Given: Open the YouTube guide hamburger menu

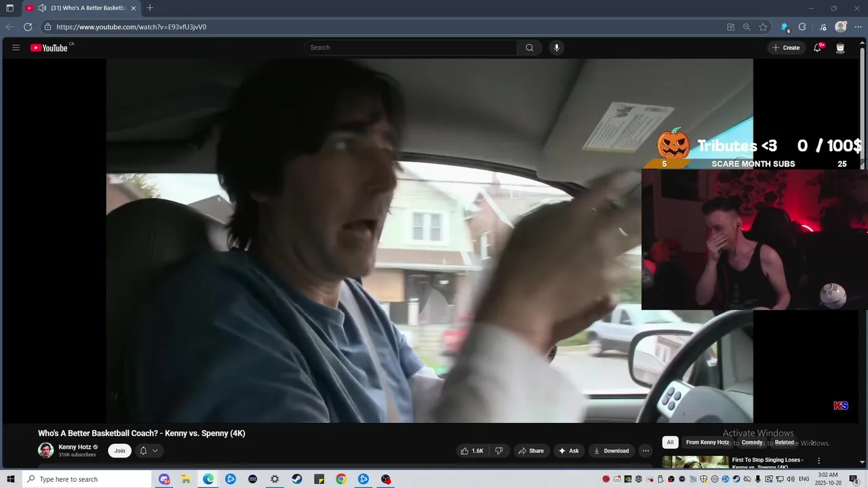Looking at the screenshot, I should 16,47.
